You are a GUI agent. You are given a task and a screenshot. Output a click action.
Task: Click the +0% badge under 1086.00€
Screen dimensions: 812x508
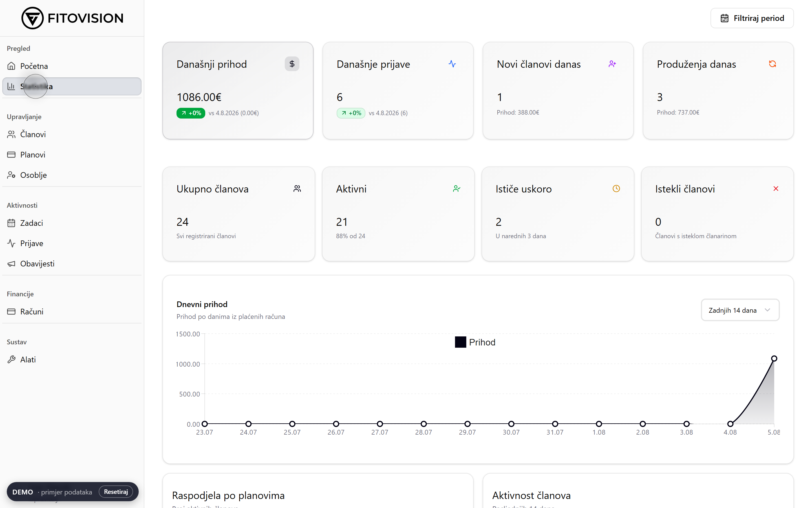coord(191,113)
